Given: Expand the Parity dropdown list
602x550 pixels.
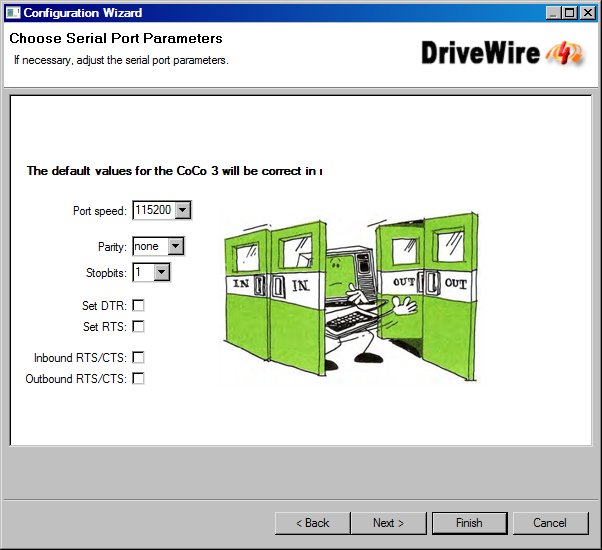Looking at the screenshot, I should click(x=175, y=246).
